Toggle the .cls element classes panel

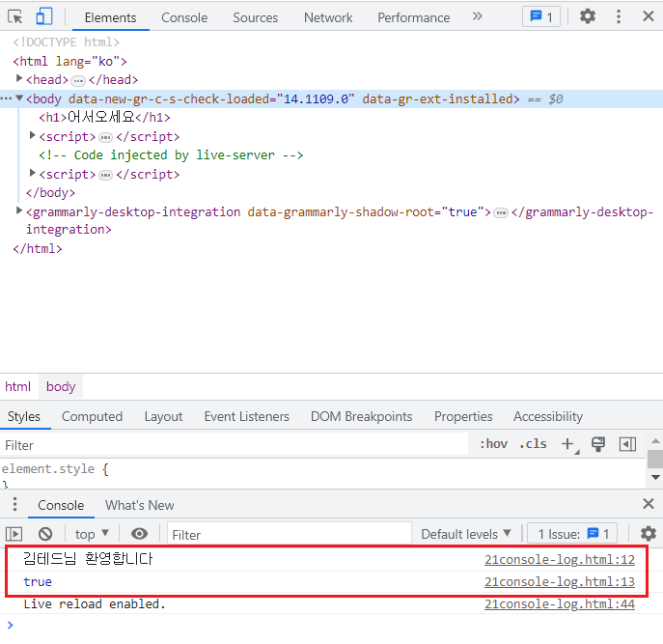(533, 444)
